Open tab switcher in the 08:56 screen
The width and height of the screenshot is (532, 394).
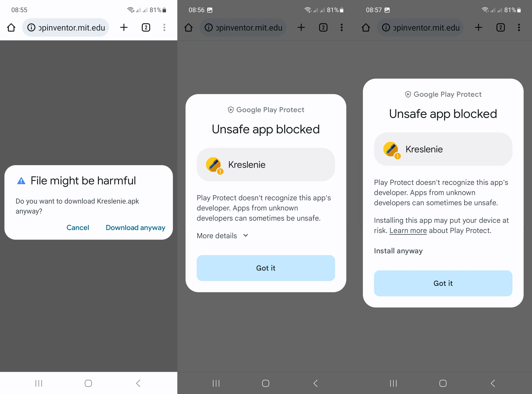323,27
